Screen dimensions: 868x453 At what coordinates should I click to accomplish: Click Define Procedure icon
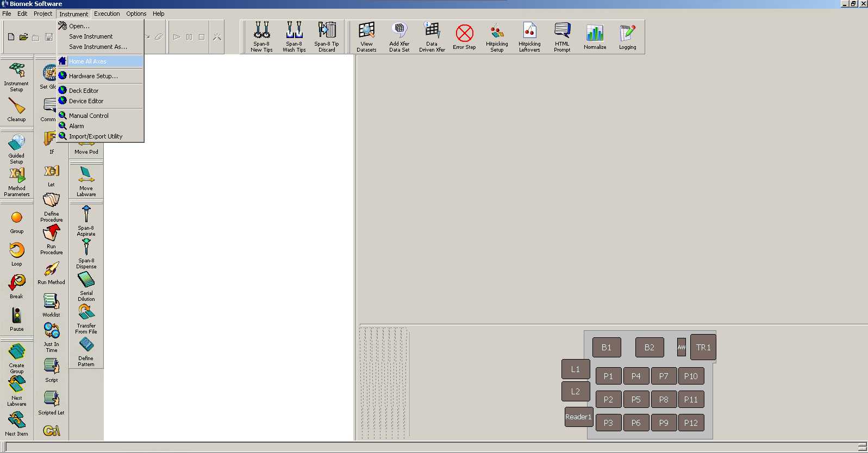pyautogui.click(x=51, y=207)
